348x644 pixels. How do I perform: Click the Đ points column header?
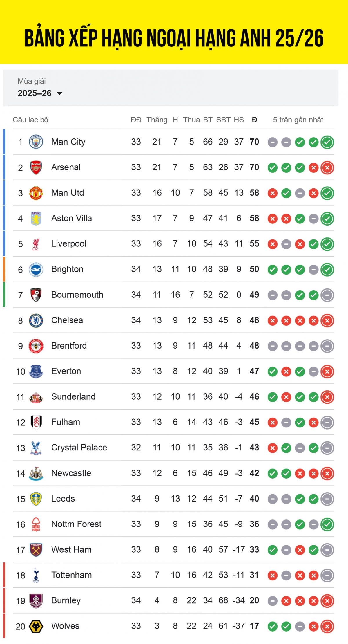254,120
